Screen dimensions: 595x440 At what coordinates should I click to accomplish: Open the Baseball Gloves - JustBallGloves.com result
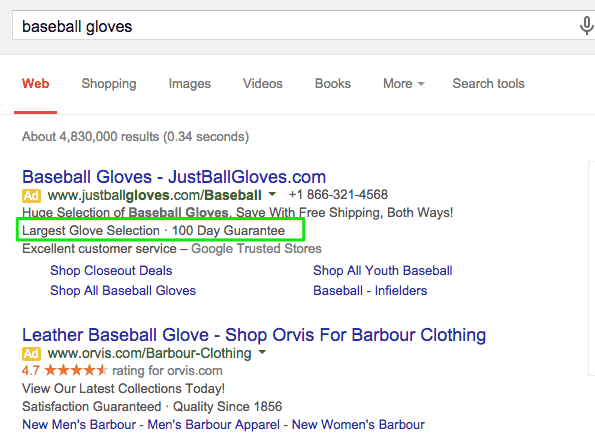tap(174, 177)
